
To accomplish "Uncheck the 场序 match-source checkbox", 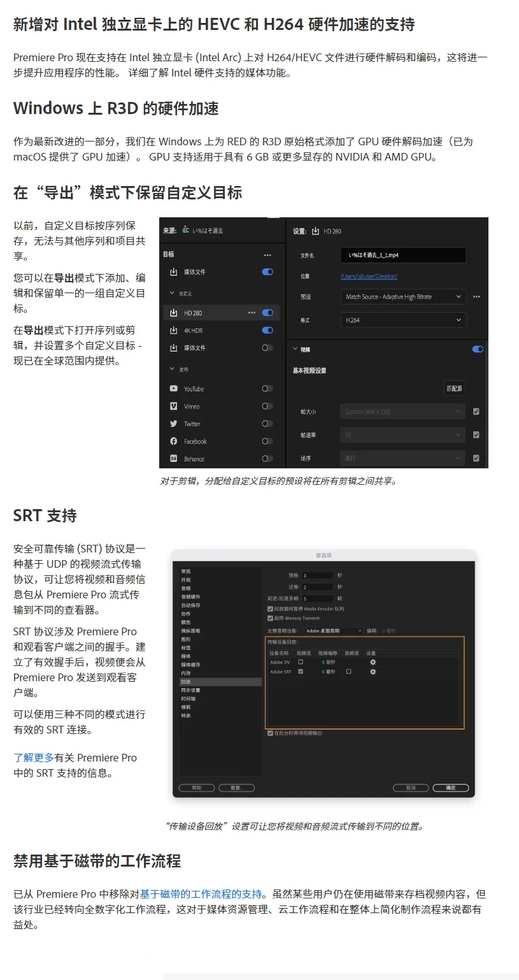I will point(476,458).
